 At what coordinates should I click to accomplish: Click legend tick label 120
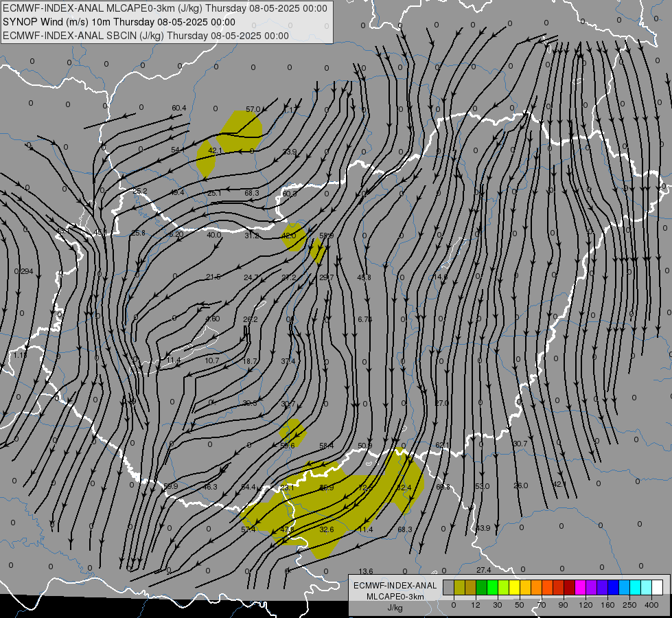586,605
